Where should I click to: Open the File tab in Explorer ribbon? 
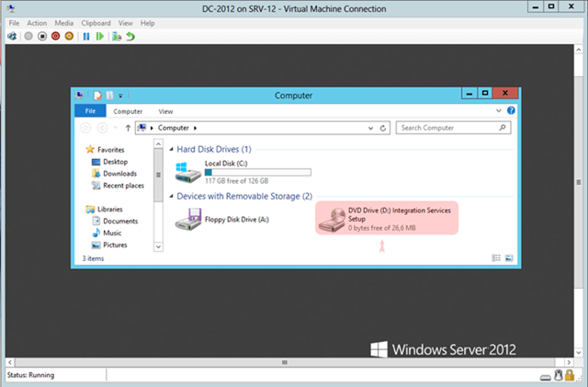coord(90,110)
